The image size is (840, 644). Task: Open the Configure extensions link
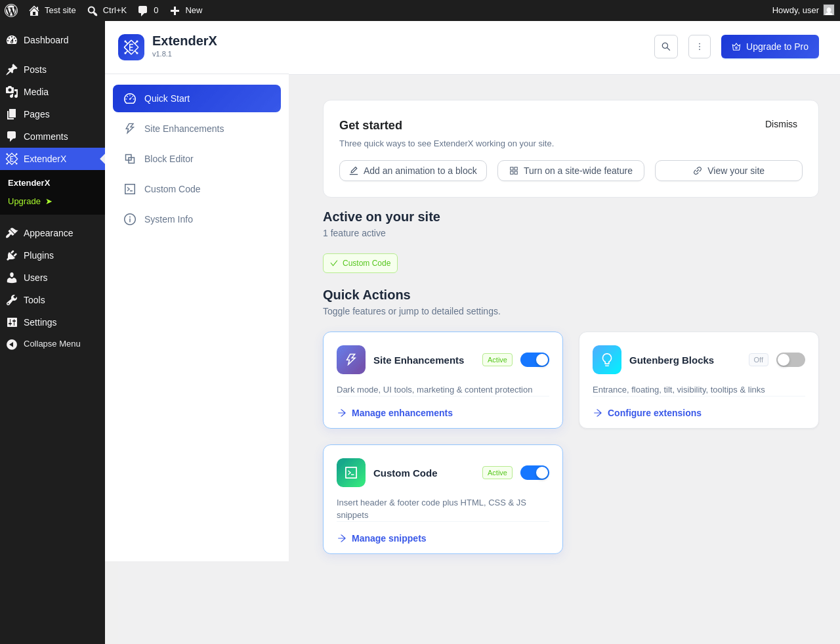[647, 413]
